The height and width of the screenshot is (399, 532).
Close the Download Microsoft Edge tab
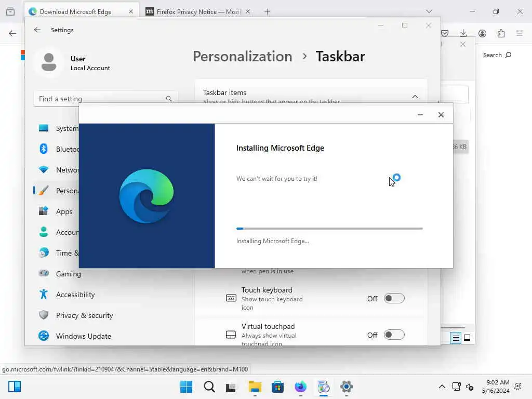pyautogui.click(x=130, y=11)
